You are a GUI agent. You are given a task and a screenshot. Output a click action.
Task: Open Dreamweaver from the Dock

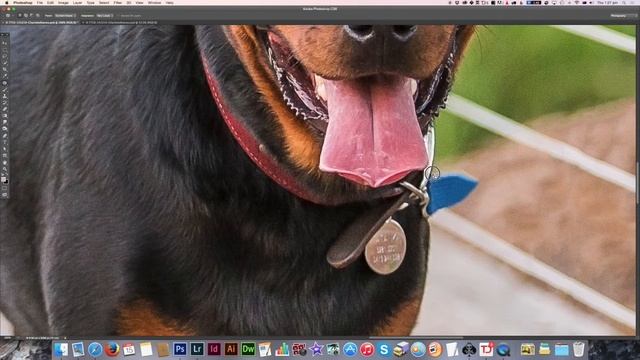[248, 349]
